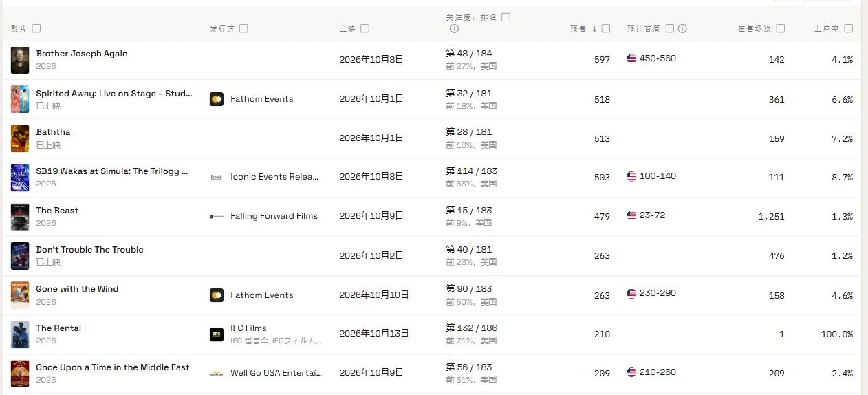The width and height of the screenshot is (868, 395).
Task: Click the 上映 column header
Action: pos(347,29)
